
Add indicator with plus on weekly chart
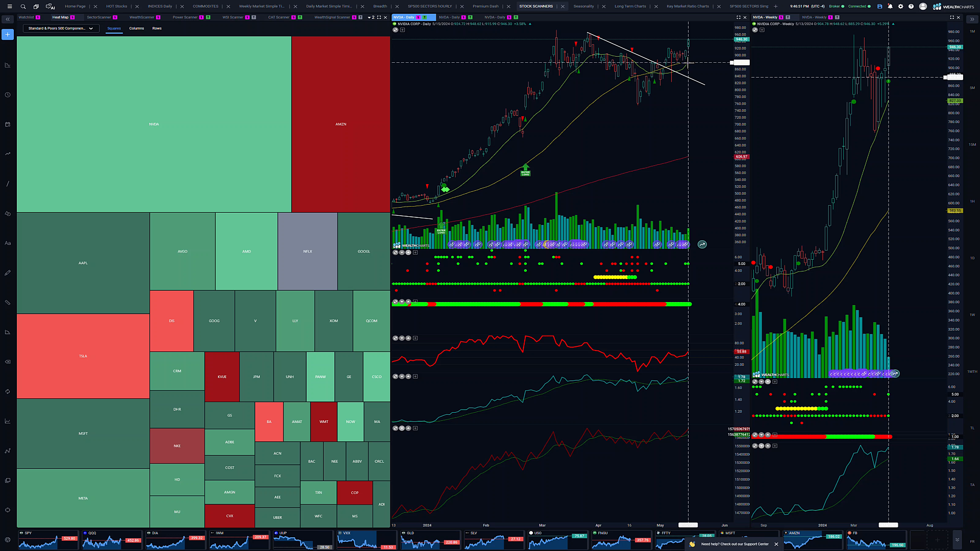point(762,30)
